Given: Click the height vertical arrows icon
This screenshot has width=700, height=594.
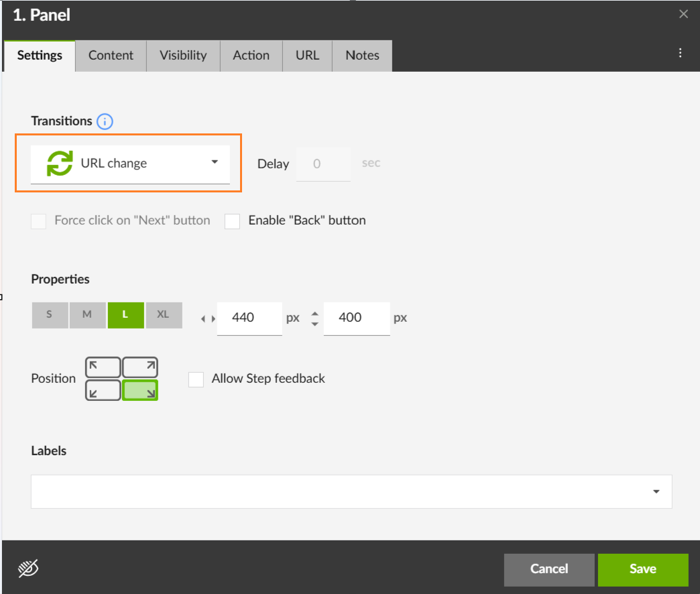Looking at the screenshot, I should tap(314, 318).
